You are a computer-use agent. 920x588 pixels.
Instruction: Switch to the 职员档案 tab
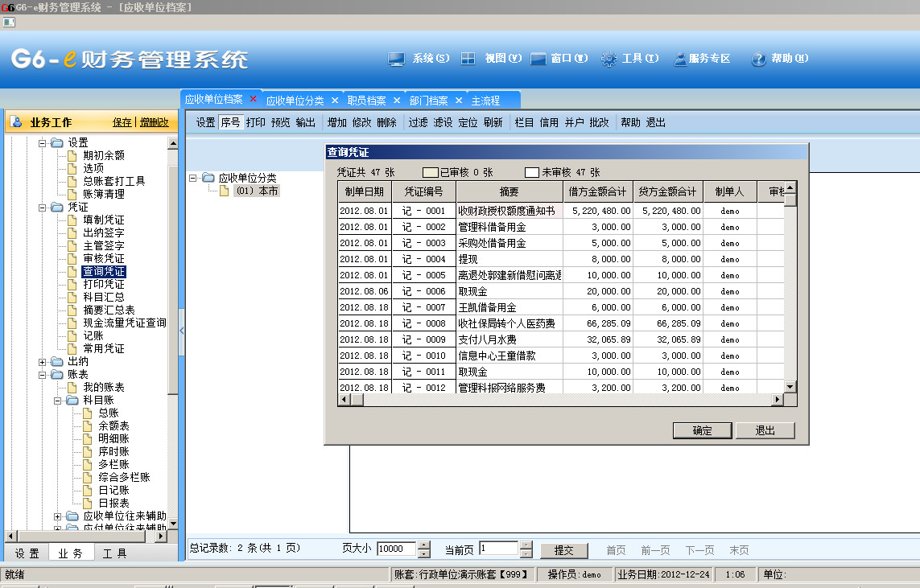click(x=366, y=101)
